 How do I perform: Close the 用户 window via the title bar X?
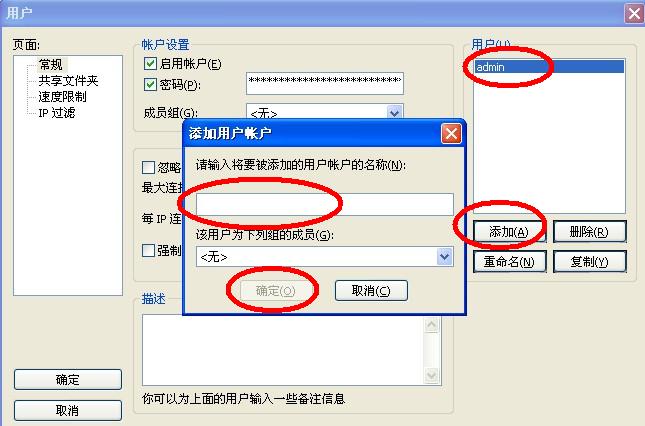tap(634, 14)
